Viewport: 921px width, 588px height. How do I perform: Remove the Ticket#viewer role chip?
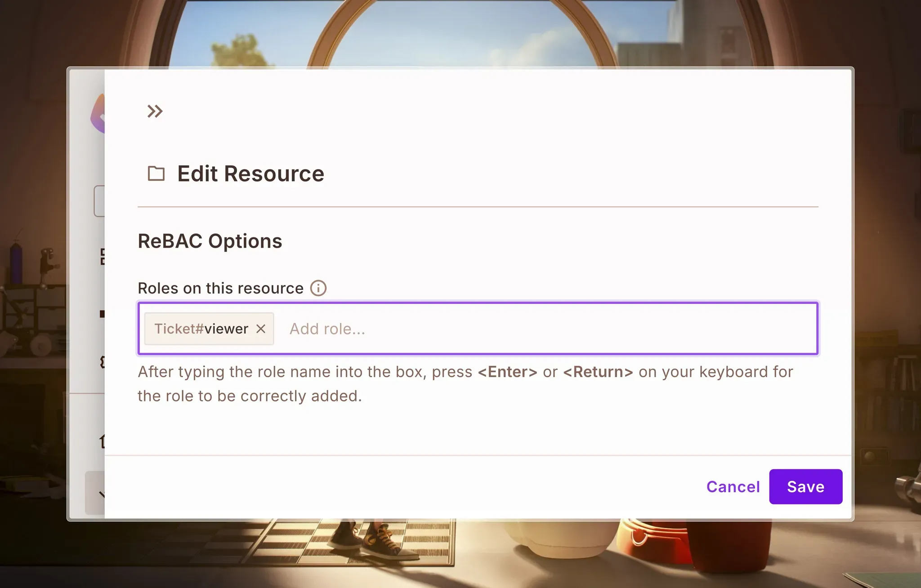(261, 329)
